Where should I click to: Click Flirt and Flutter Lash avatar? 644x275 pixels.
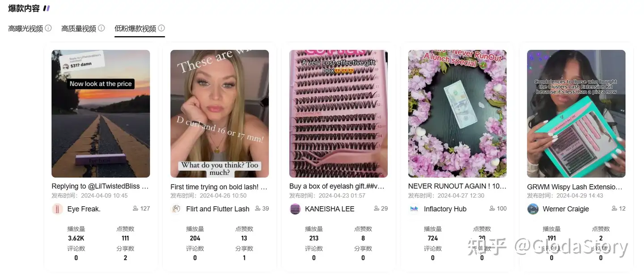(x=176, y=209)
